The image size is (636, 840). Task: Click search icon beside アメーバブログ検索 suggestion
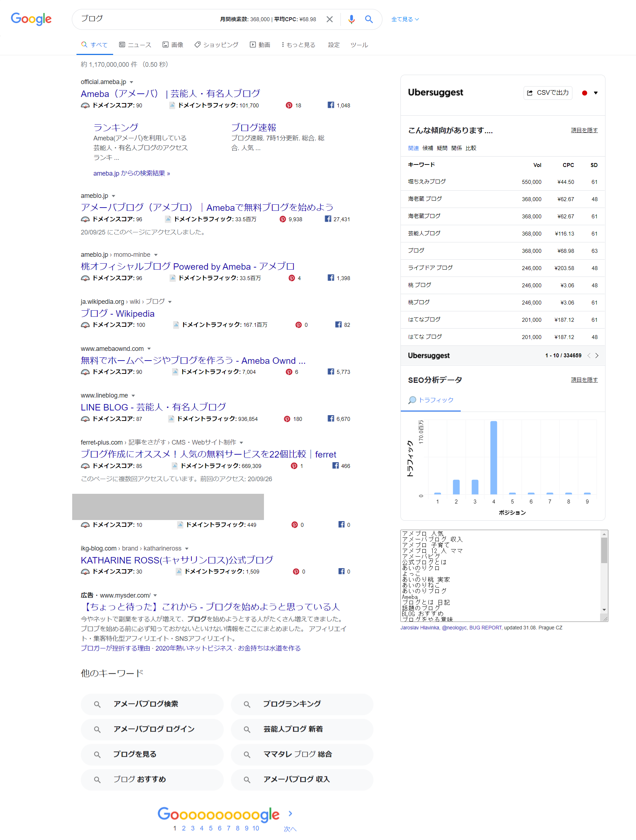[97, 705]
